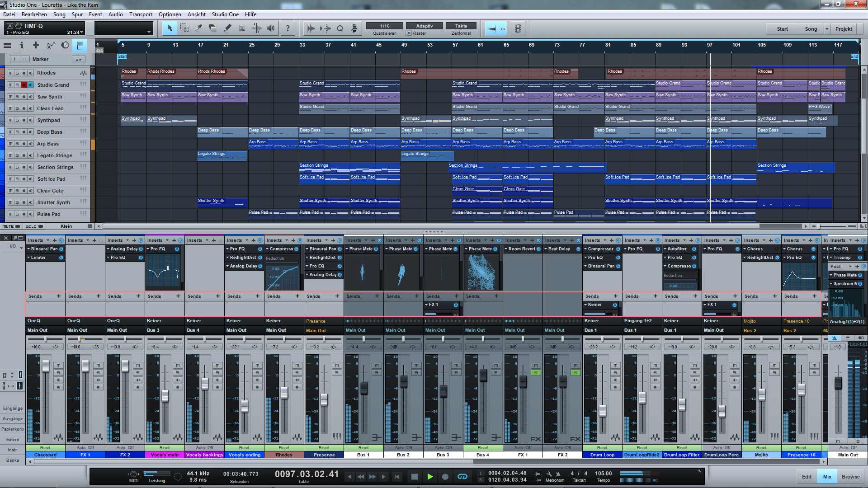Start playback with the Play button
868x488 pixels.
430,477
